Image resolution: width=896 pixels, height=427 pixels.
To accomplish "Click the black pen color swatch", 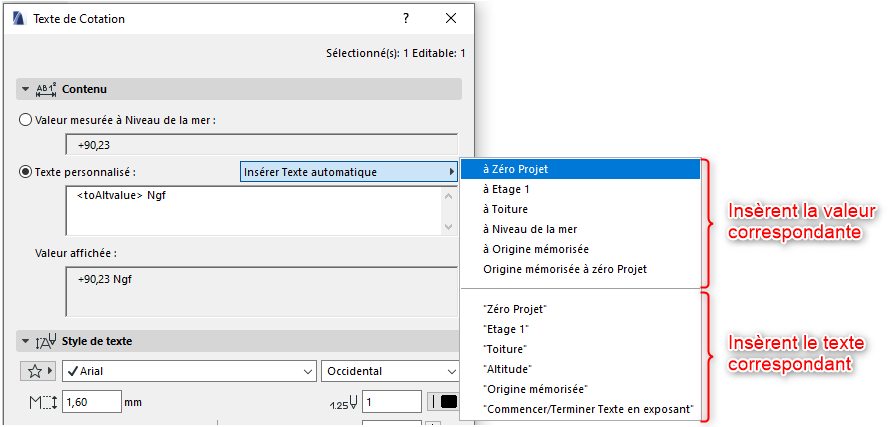I will click(x=449, y=402).
